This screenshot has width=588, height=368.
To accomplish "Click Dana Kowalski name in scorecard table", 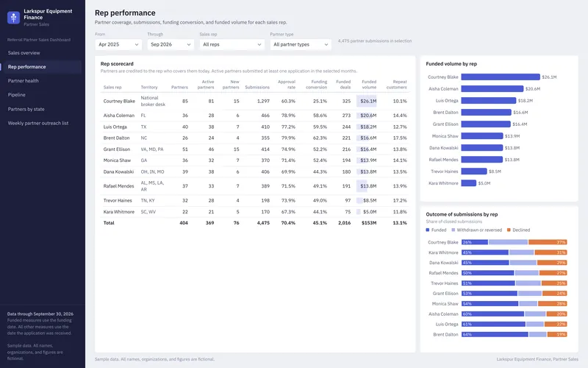I will tap(118, 171).
